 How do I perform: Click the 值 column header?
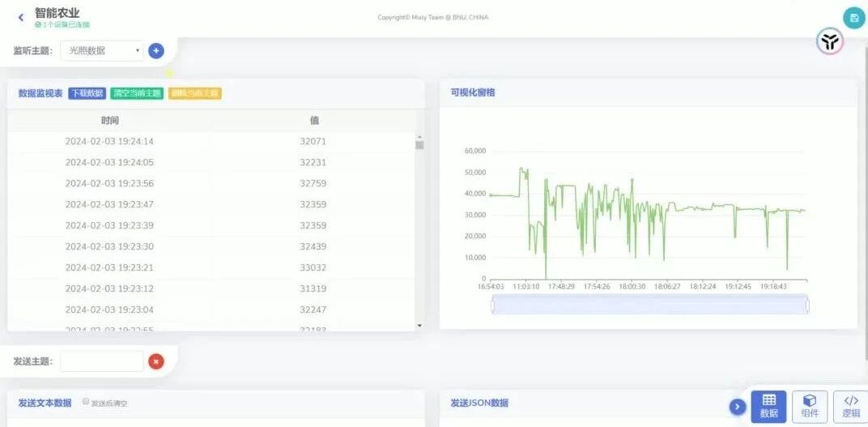[x=314, y=120]
